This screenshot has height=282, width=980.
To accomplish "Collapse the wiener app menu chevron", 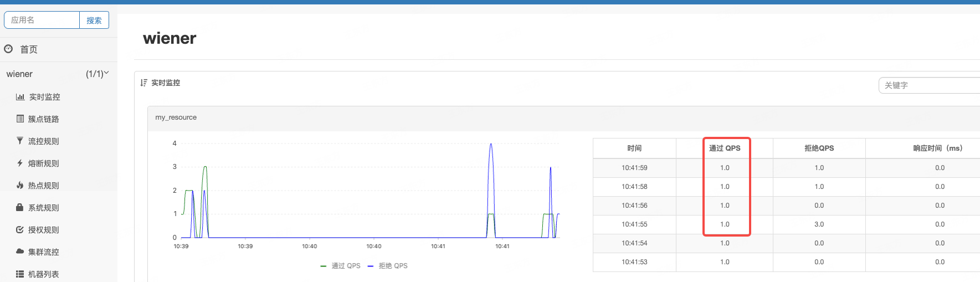I will point(106,73).
